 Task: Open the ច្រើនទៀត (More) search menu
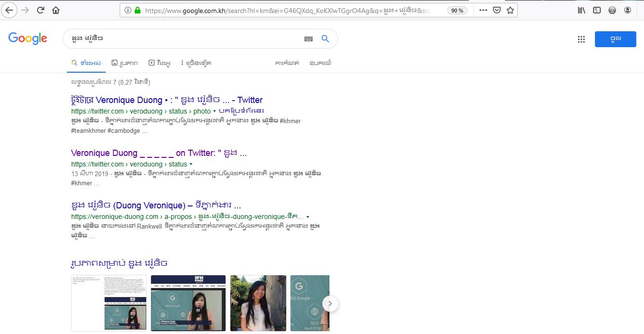195,63
